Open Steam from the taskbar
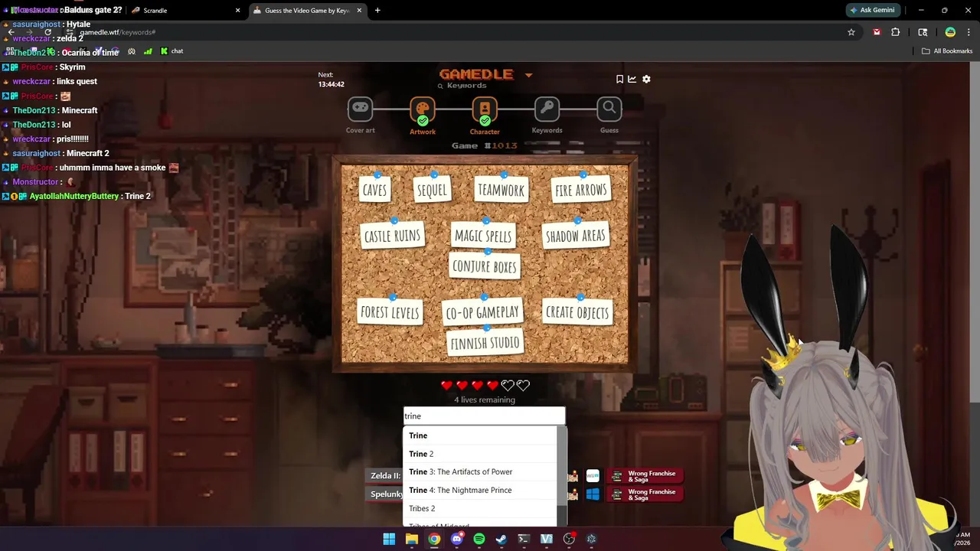The image size is (980, 551). pyautogui.click(x=501, y=539)
